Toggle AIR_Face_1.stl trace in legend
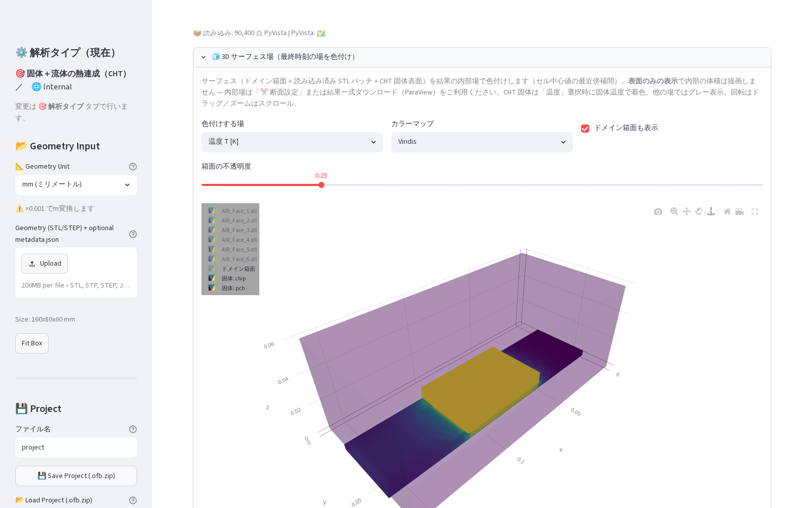This screenshot has height=508, width=812. (x=232, y=211)
